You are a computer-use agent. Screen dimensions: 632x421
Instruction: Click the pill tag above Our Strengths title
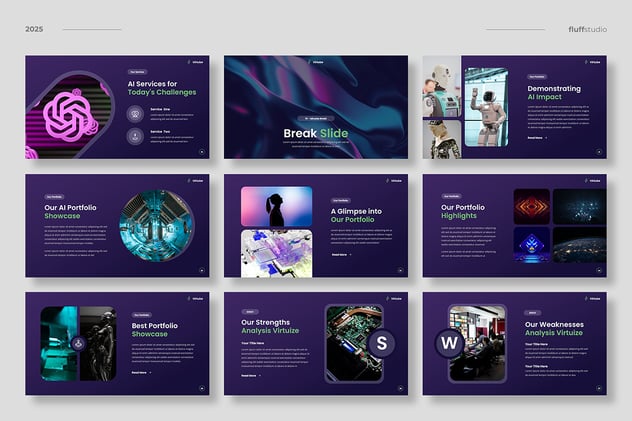coord(250,312)
